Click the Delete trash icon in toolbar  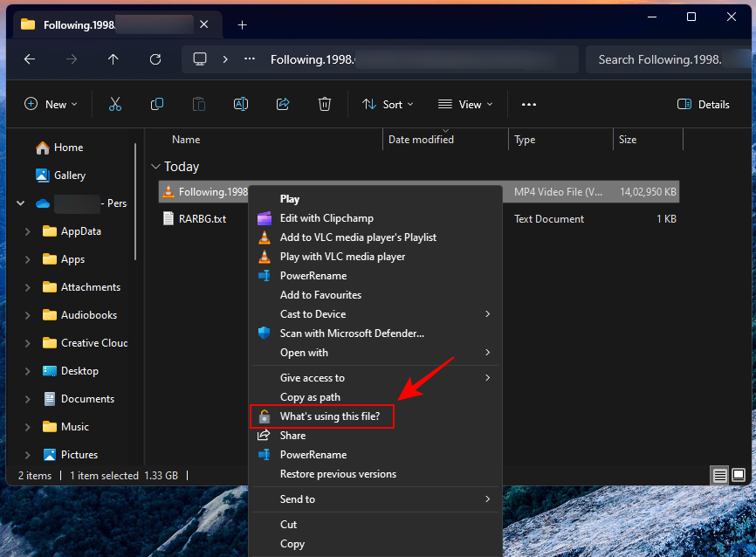[325, 104]
